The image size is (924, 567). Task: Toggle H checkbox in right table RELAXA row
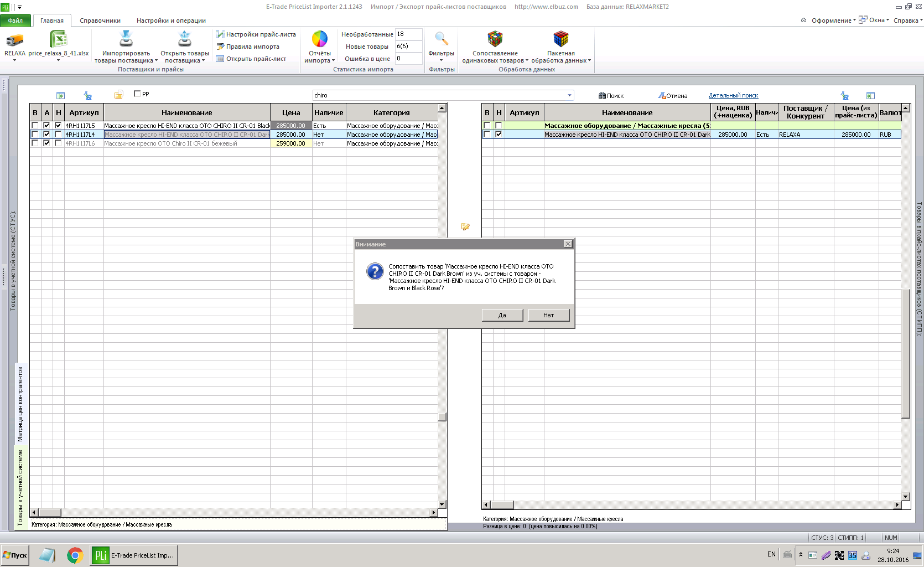point(499,135)
